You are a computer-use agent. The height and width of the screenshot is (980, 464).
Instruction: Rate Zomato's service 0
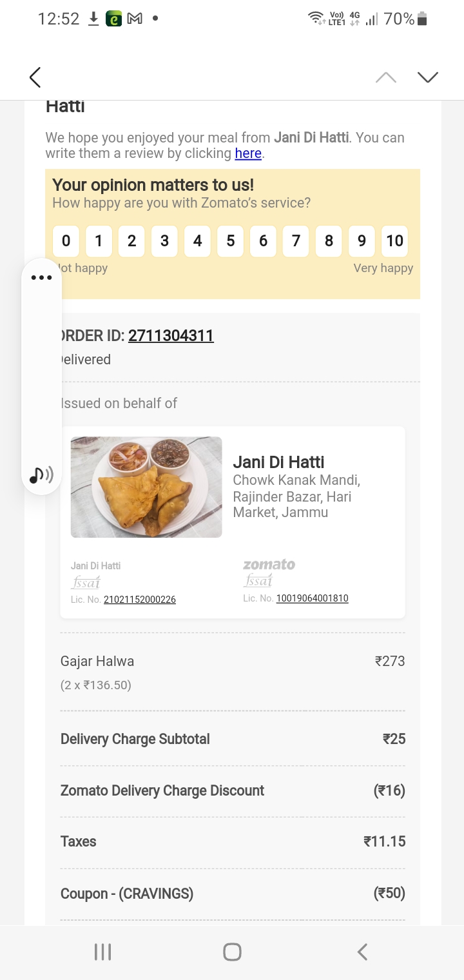tap(66, 241)
